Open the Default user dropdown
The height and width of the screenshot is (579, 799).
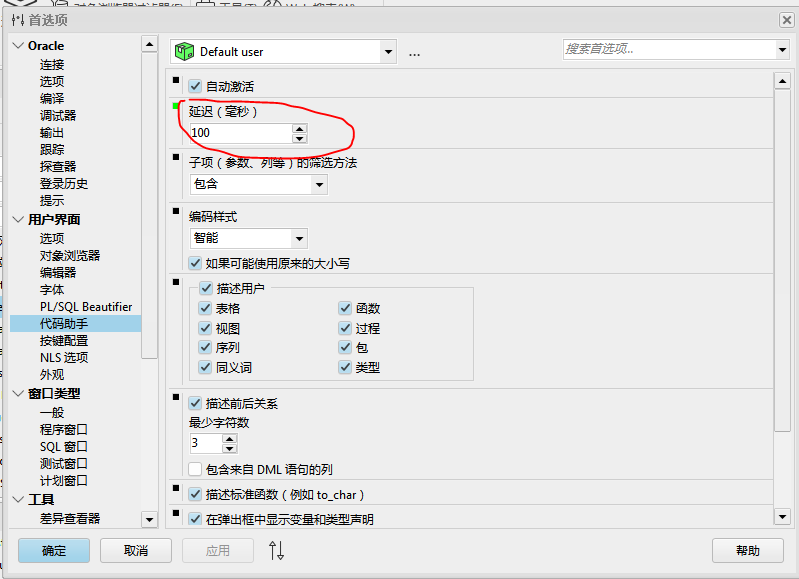[388, 51]
